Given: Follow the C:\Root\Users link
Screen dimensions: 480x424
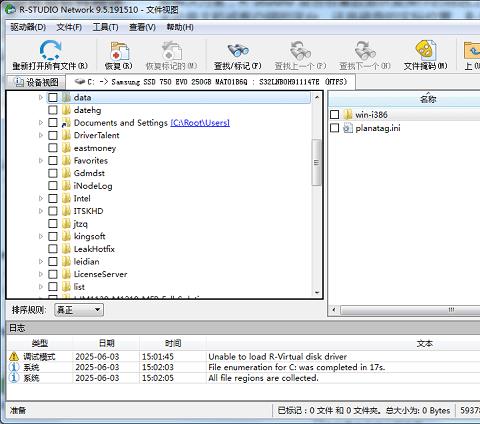Looking at the screenshot, I should pyautogui.click(x=200, y=123).
